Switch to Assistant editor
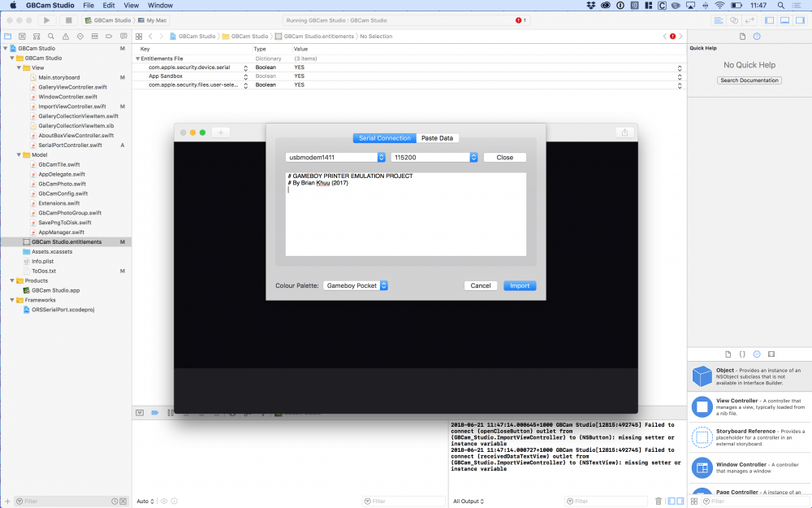This screenshot has width=812, height=508. click(x=734, y=20)
